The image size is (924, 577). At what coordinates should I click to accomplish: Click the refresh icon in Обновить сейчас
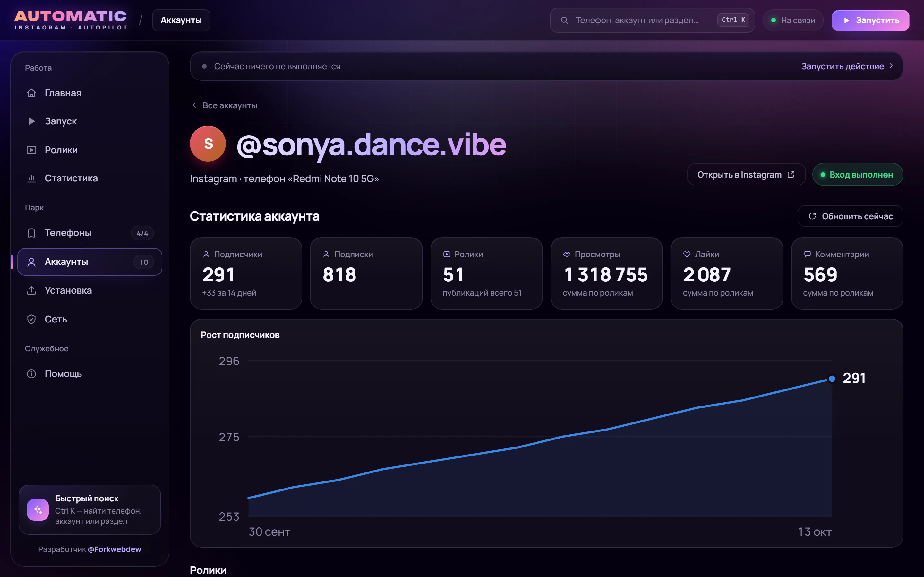pos(812,216)
